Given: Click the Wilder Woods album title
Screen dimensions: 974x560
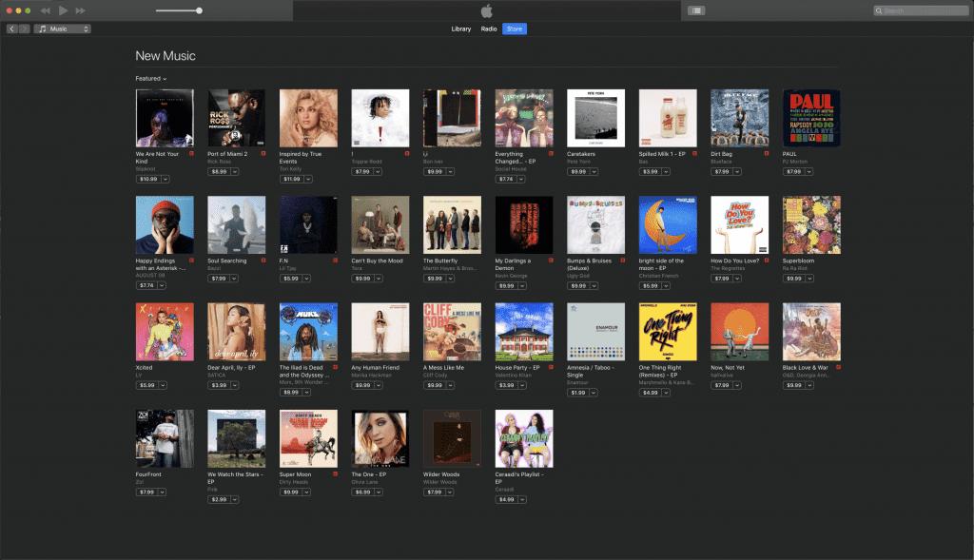Looking at the screenshot, I should 441,474.
